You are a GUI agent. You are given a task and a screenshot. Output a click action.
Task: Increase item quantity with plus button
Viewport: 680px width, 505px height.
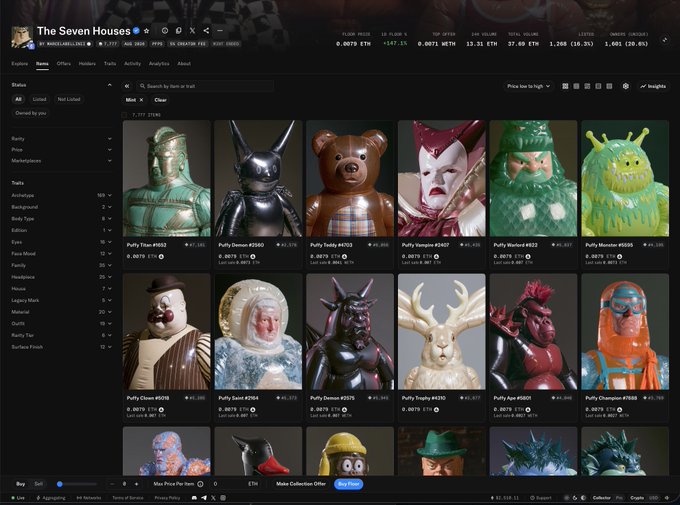136,484
